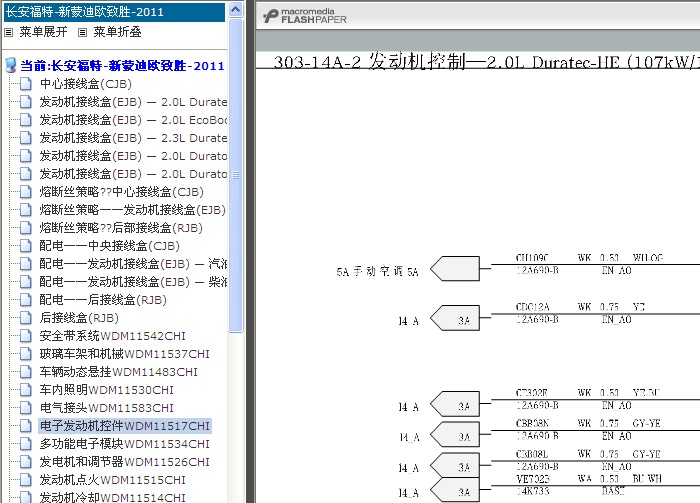Click page icon beside 车辆动态悬挂WDM11483CHI

tap(26, 372)
